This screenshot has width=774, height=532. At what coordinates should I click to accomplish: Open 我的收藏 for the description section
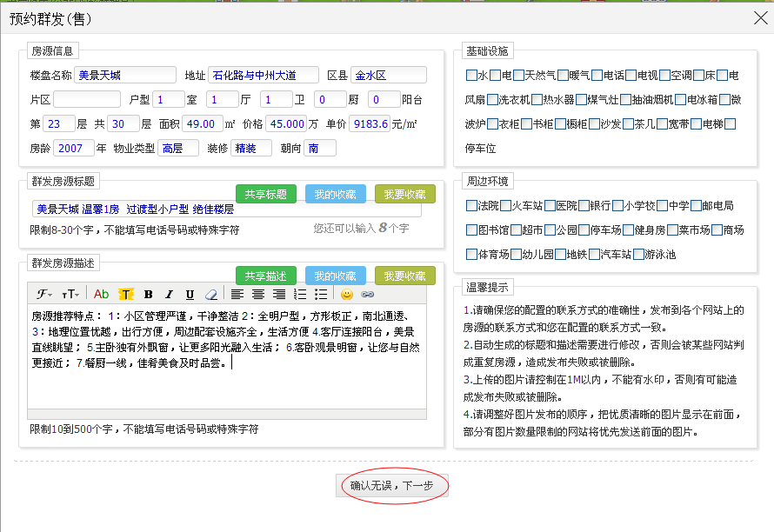pos(336,276)
